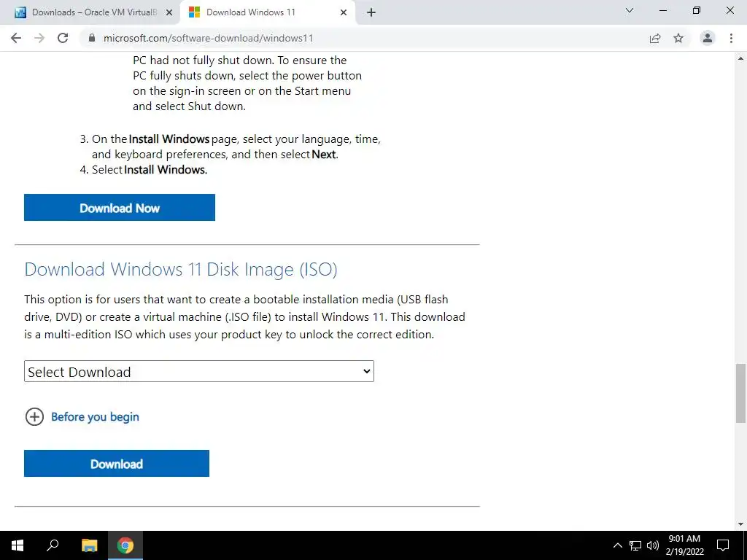Click vertical scrollbar thumb
This screenshot has height=560, width=747.
click(740, 393)
